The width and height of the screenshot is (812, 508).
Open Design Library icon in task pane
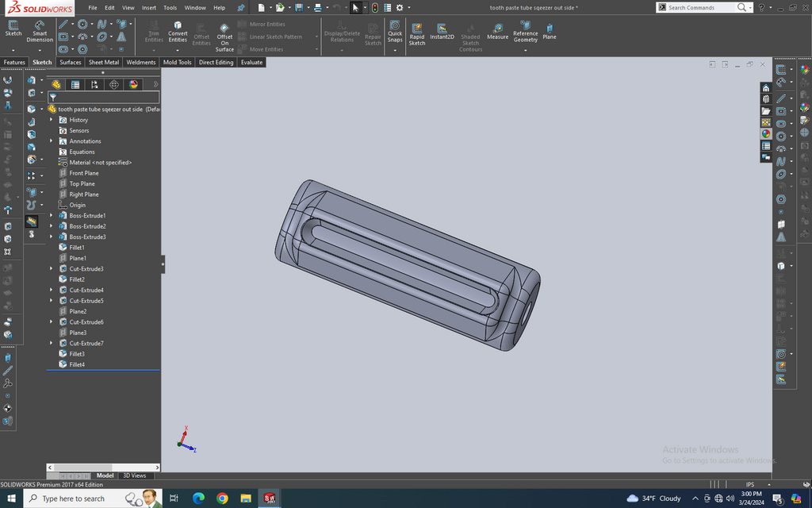766,99
